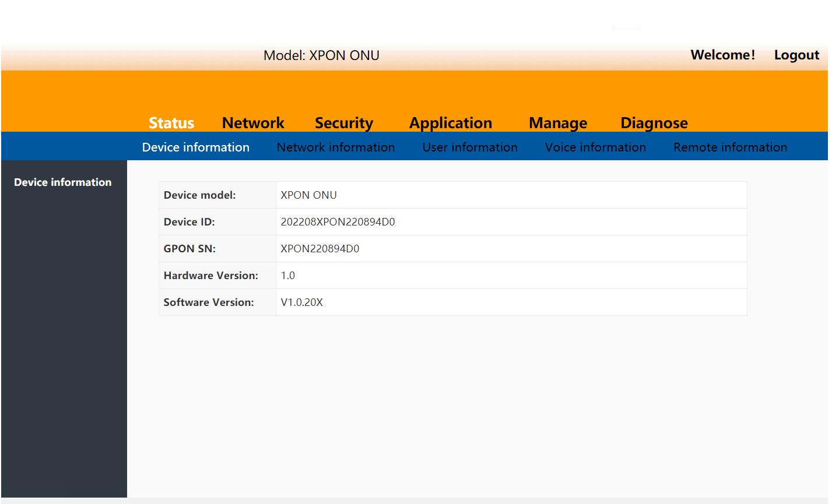This screenshot has height=504, width=832.
Task: Open the User information tab
Action: pyautogui.click(x=469, y=147)
